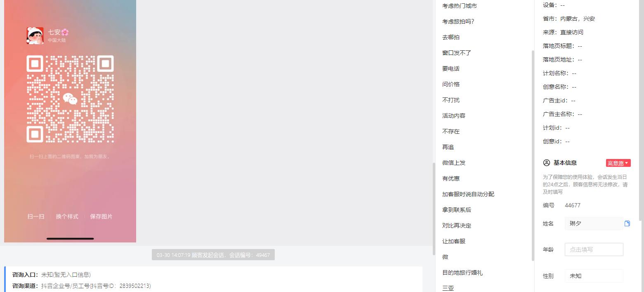Open the 高意愿 intention level dropdown
The width and height of the screenshot is (644, 292).
[618, 163]
